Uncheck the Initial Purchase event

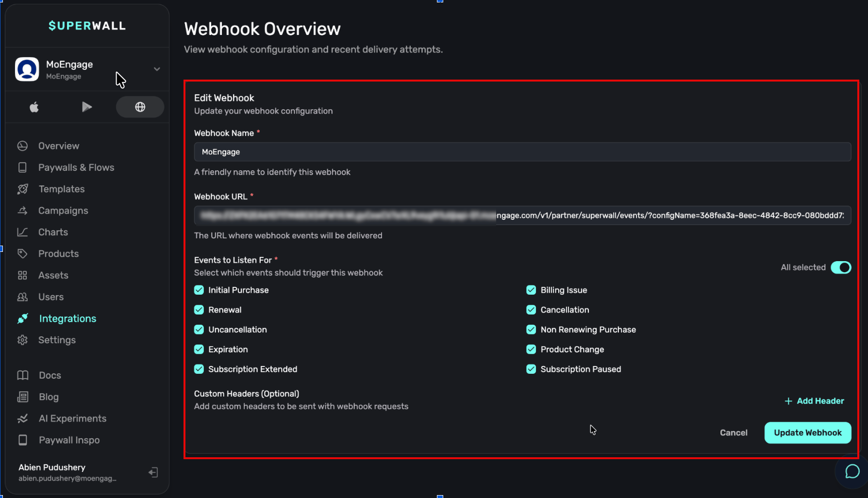click(199, 290)
